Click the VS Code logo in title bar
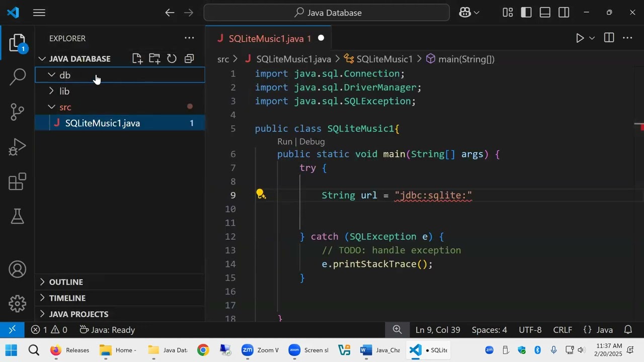 tap(13, 13)
